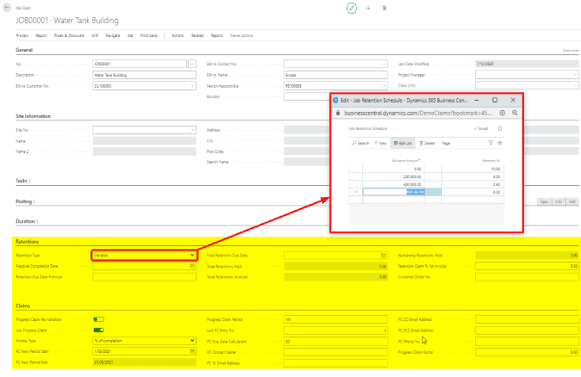Open the Prices & Discounts menu

[x=69, y=36]
